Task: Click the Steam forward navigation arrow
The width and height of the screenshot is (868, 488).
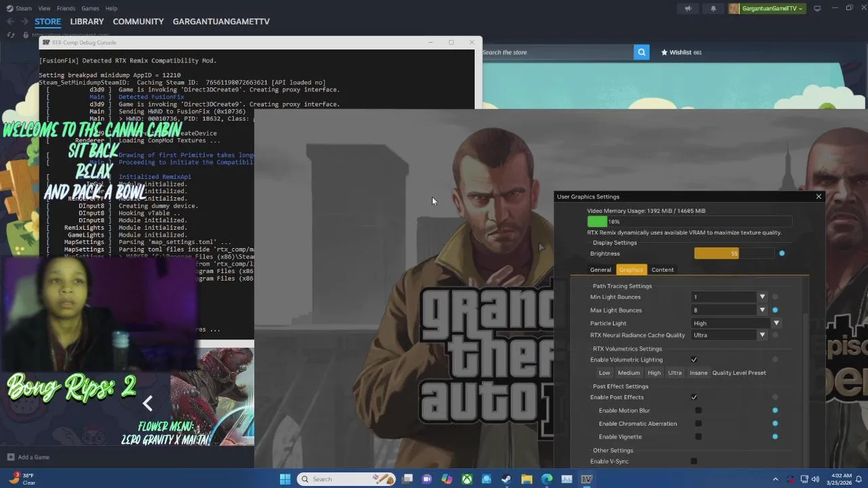Action: 25,22
